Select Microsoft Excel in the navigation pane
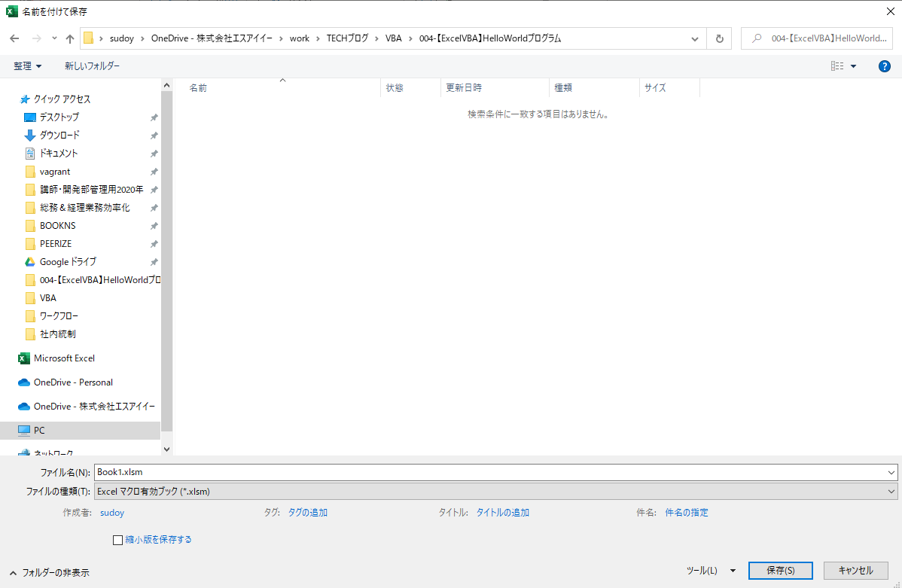The image size is (902, 588). pyautogui.click(x=64, y=358)
